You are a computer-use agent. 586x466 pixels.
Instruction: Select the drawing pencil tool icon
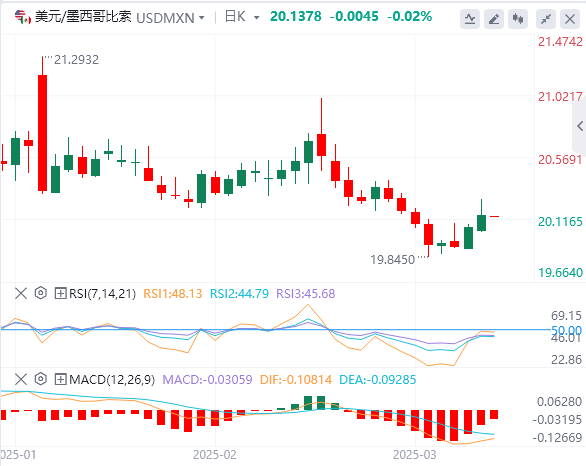(x=494, y=19)
